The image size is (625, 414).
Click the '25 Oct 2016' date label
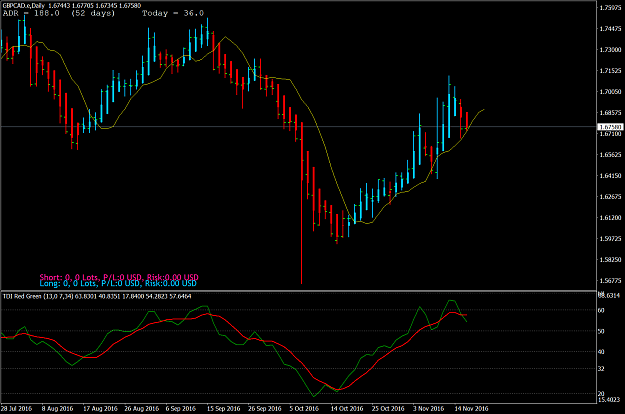(x=388, y=408)
